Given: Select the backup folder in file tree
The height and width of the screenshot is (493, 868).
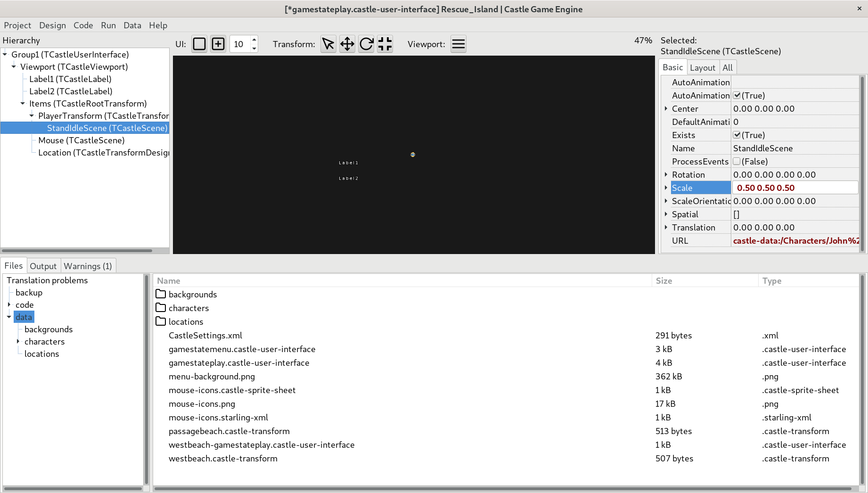Looking at the screenshot, I should coord(29,292).
